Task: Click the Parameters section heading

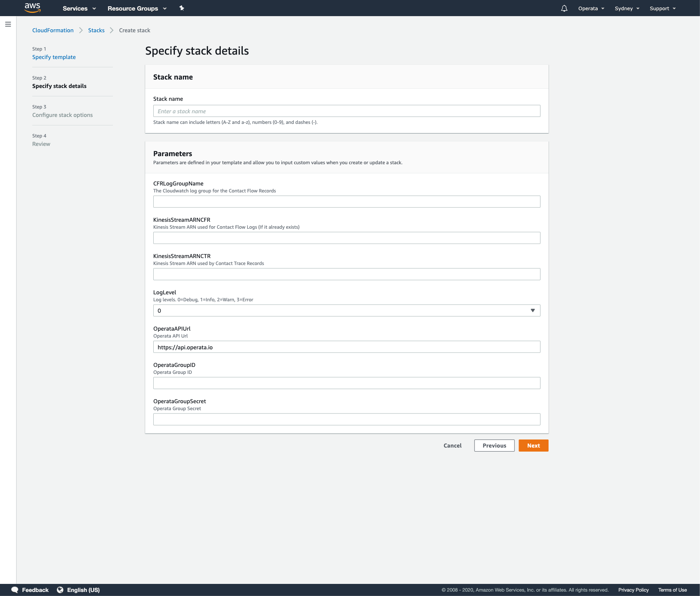Action: click(173, 154)
